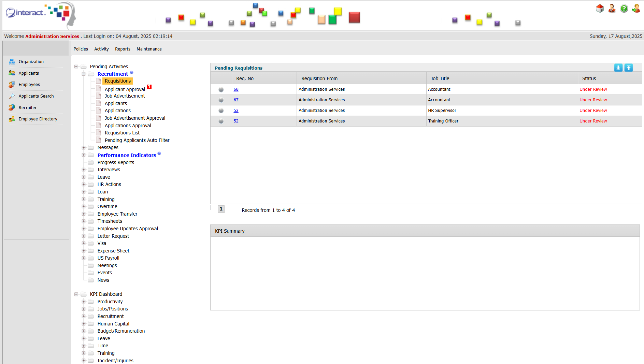The image size is (644, 364).
Task: Open requisition number 68 link
Action: click(236, 89)
